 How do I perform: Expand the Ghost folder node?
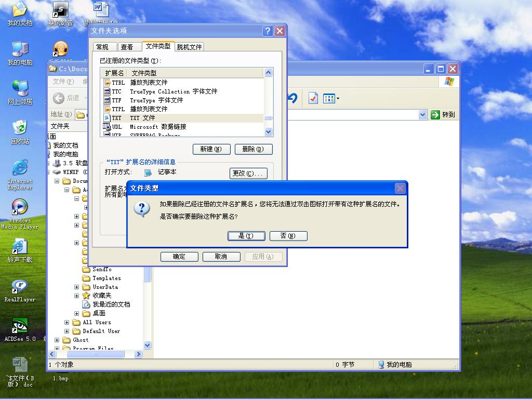(57, 340)
